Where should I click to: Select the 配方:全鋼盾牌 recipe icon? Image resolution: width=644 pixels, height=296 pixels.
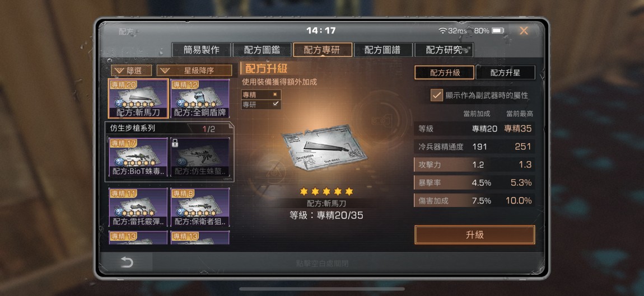[200, 98]
